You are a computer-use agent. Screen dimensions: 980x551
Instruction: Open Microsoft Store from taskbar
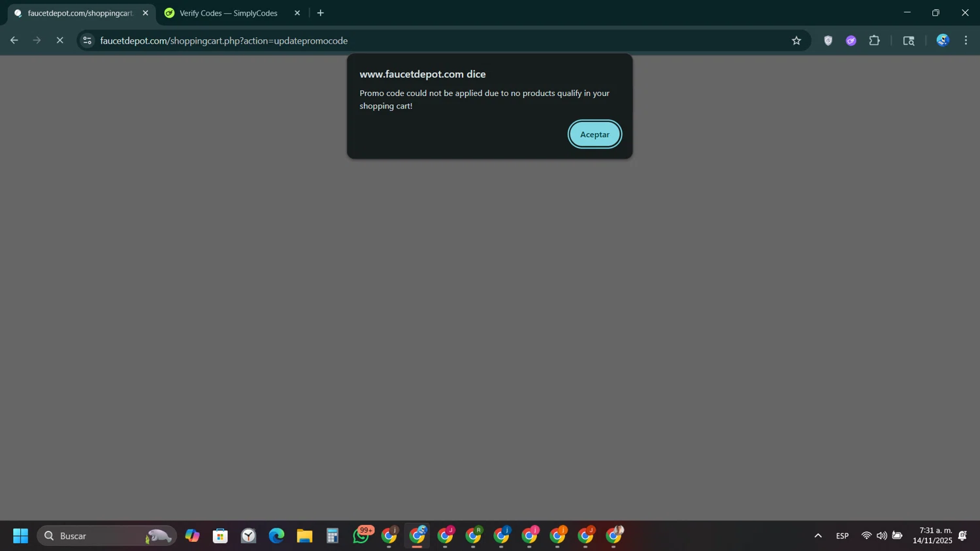220,536
